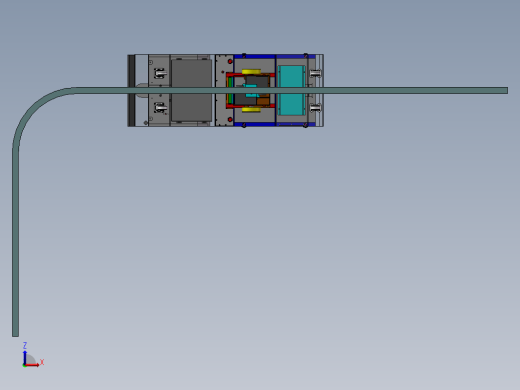Click the red X axis of the triad
520x390 pixels.
(32, 365)
